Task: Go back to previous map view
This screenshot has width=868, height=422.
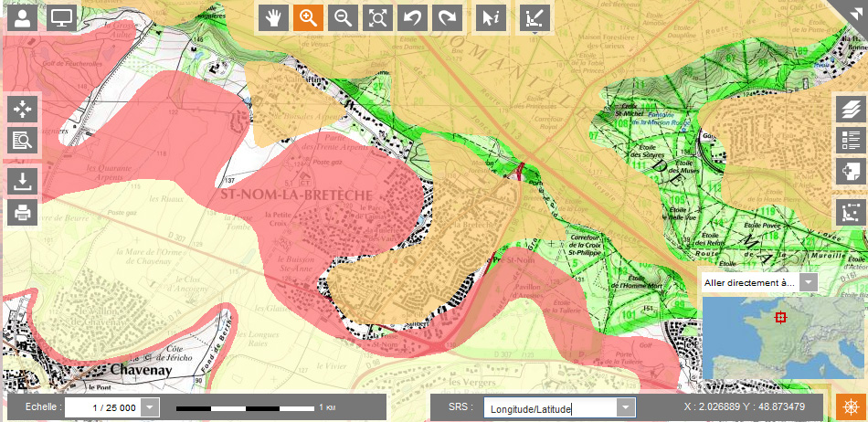Action: [x=413, y=17]
